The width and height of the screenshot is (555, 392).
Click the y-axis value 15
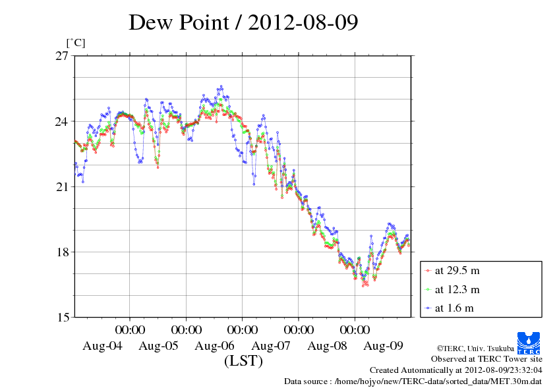[x=62, y=318]
